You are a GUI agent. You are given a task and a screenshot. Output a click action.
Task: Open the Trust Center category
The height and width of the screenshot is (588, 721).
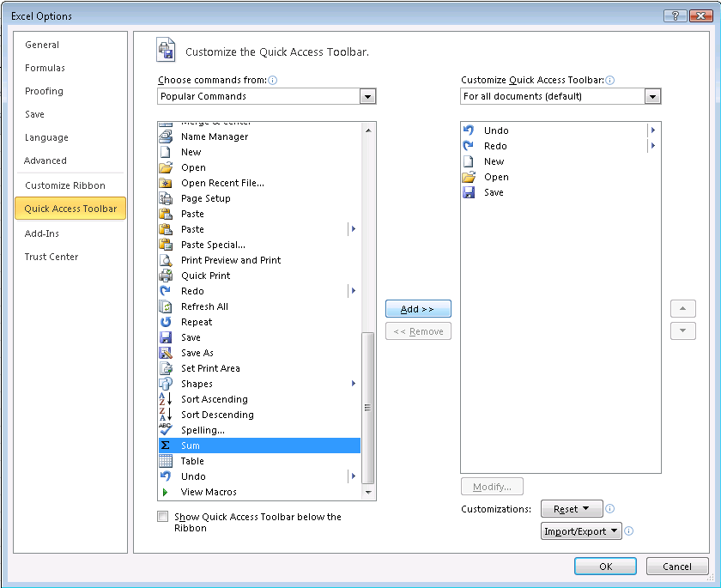(x=70, y=257)
